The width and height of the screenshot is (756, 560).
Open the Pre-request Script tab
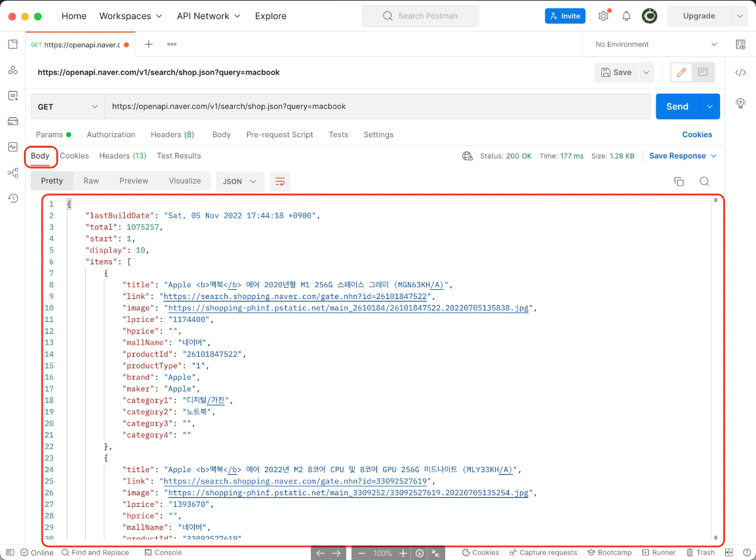coord(279,134)
